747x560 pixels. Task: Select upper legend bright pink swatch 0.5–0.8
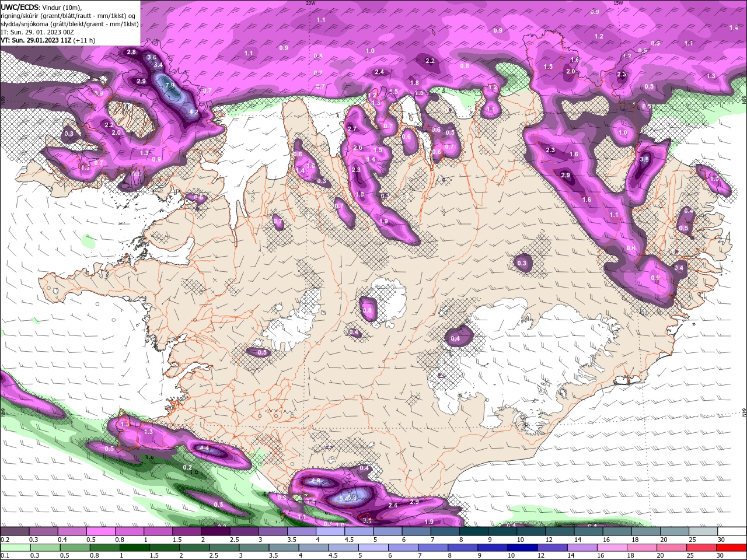click(101, 531)
